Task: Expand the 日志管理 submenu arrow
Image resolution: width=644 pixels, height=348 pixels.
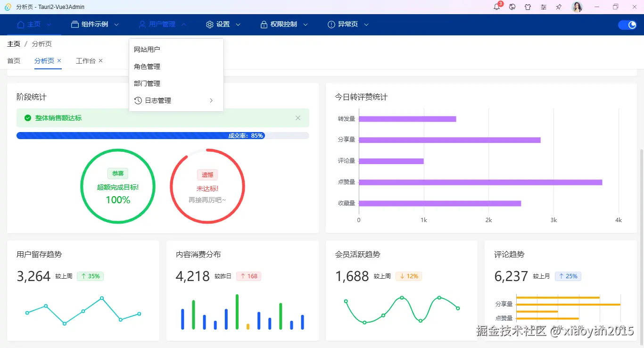Action: 211,100
